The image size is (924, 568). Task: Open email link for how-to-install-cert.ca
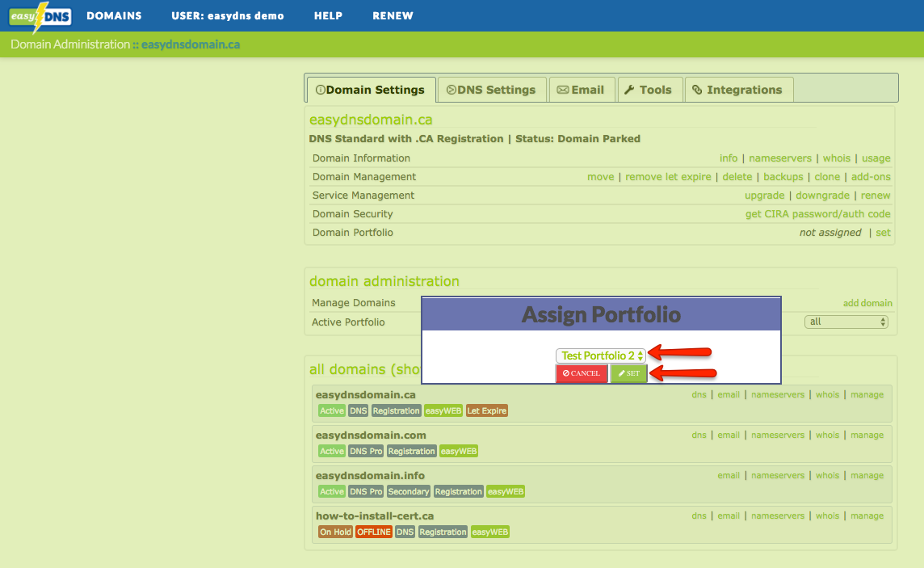click(729, 515)
